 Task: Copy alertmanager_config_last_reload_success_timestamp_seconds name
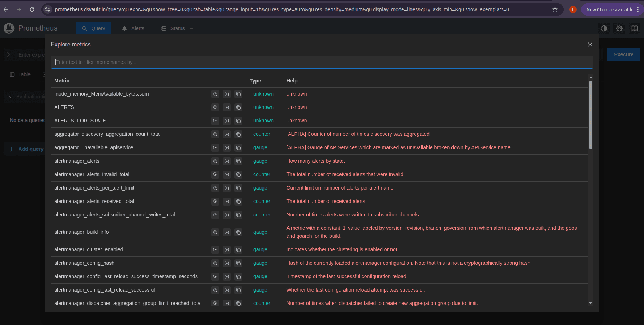point(238,277)
